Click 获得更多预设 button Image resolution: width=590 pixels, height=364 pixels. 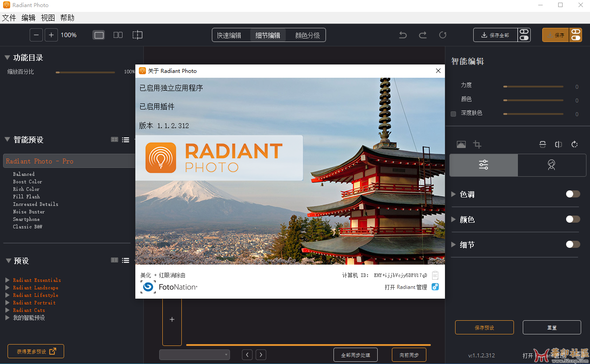coord(36,352)
